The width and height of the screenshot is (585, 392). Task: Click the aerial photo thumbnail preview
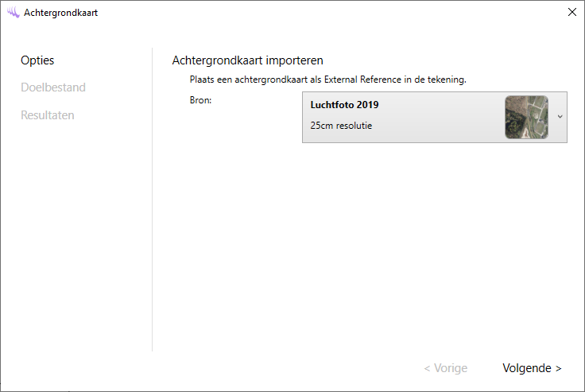click(x=526, y=117)
